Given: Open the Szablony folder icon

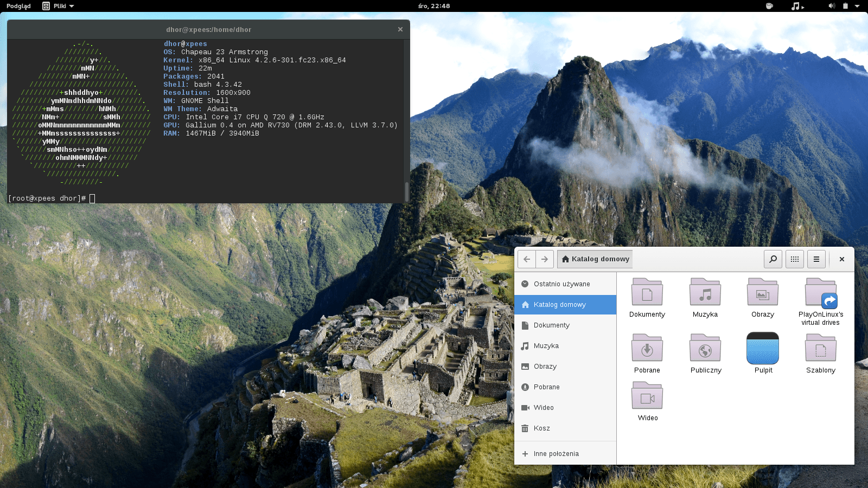Looking at the screenshot, I should coord(820,348).
